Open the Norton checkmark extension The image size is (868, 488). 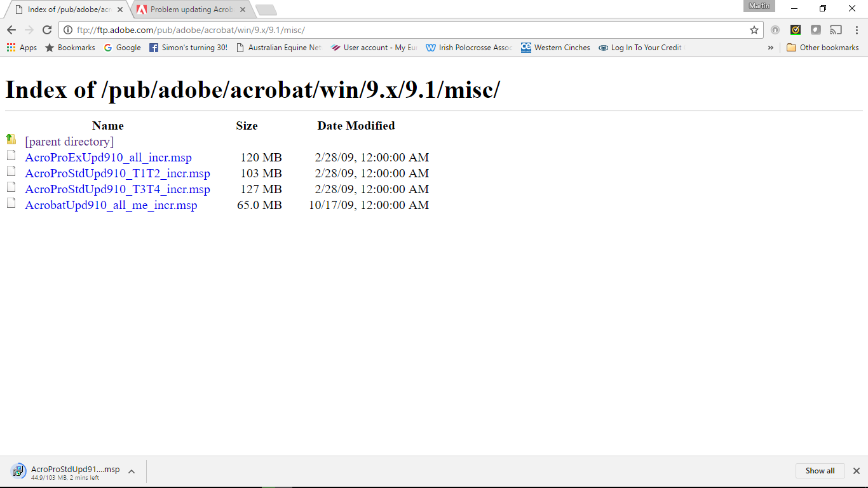tap(796, 30)
